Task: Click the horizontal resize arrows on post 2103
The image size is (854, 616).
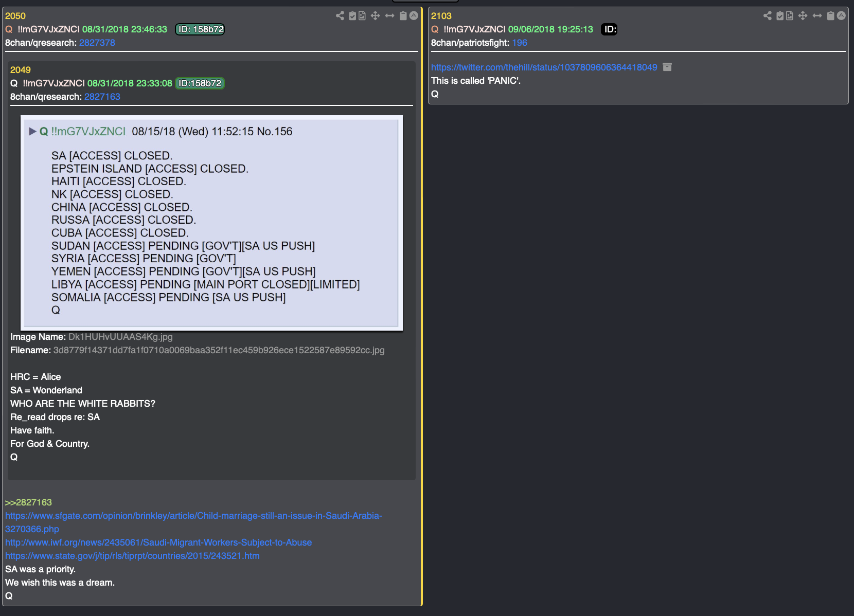Action: (x=817, y=15)
